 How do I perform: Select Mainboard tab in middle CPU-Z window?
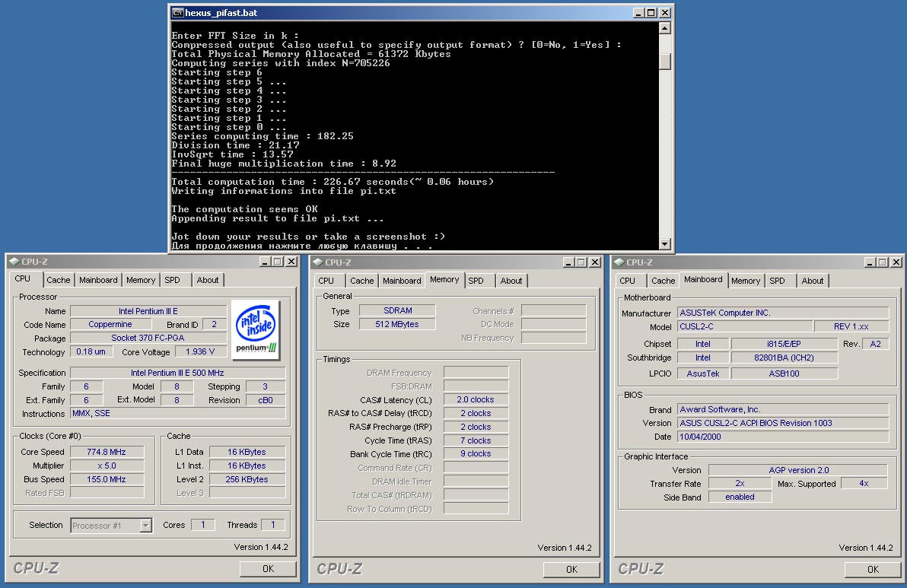click(402, 281)
